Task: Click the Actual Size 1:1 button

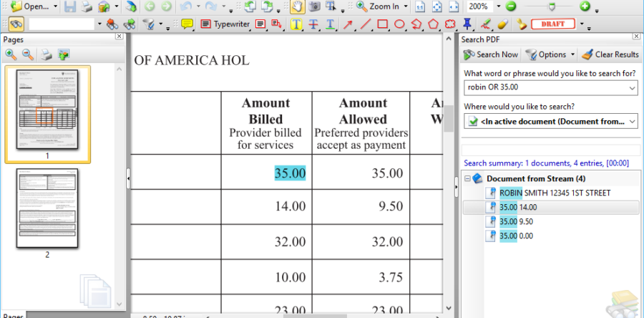Action: click(x=420, y=6)
